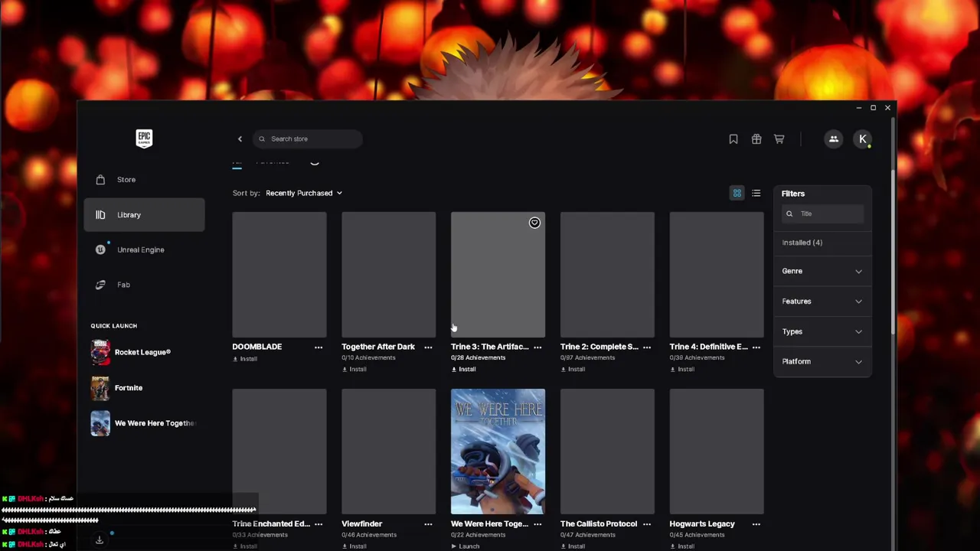980x551 pixels.
Task: Launch We Were Here Together
Action: click(x=465, y=546)
